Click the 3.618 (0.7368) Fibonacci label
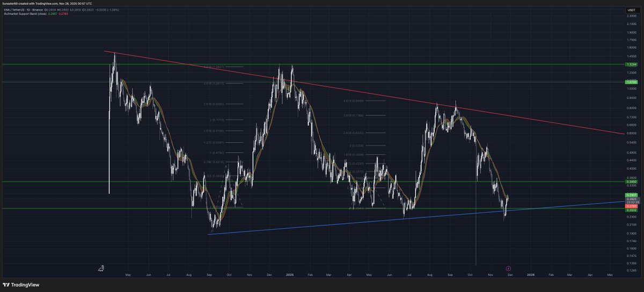Viewport: 644px width, 292px height. (353, 115)
